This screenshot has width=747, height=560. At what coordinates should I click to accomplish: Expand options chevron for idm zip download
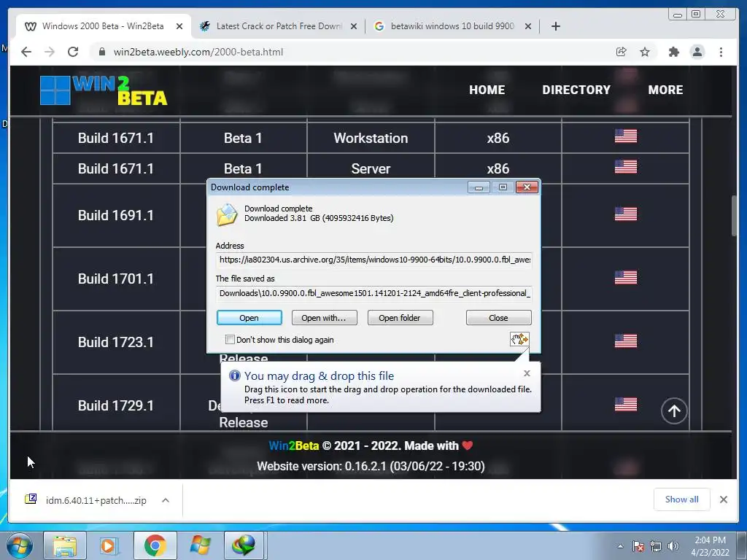[x=166, y=500]
